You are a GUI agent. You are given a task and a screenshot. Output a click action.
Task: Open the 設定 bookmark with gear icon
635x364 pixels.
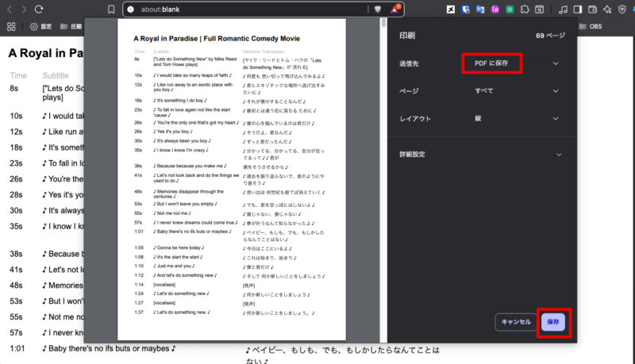(x=41, y=27)
